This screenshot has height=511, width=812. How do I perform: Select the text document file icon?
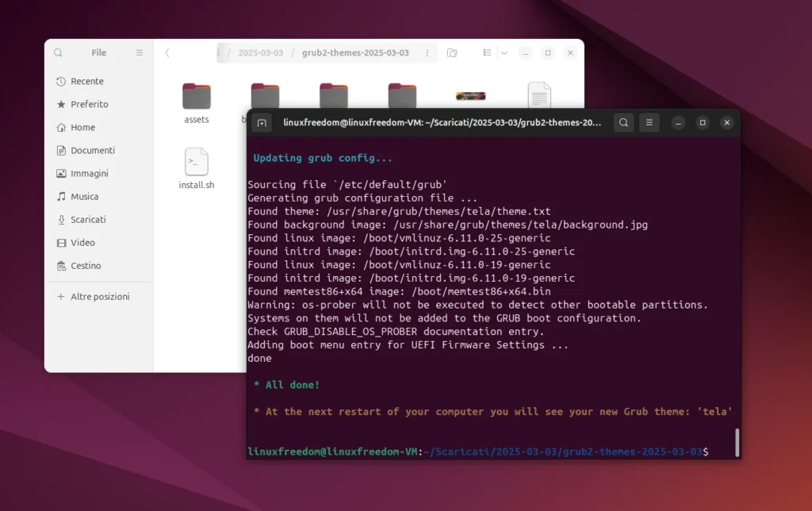coord(539,95)
